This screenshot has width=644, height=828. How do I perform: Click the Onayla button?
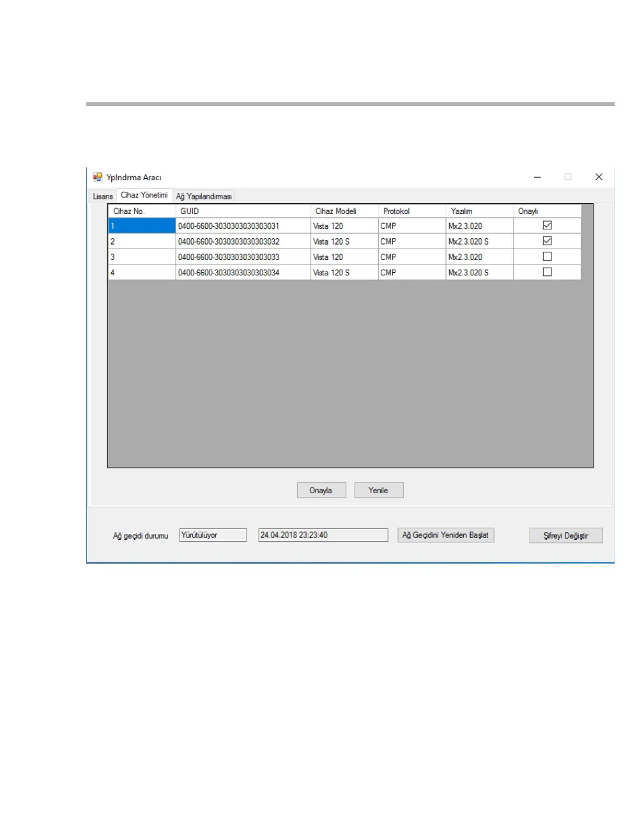(321, 490)
